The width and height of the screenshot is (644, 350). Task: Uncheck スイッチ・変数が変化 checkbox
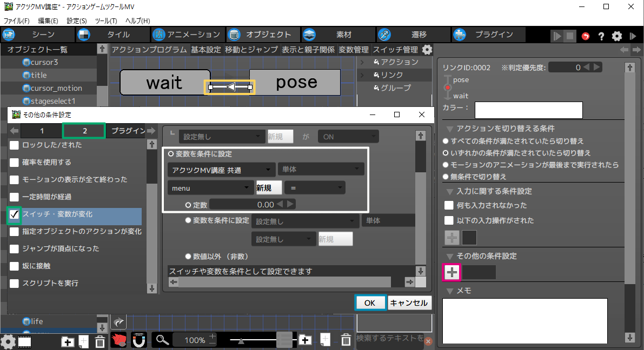click(x=15, y=214)
